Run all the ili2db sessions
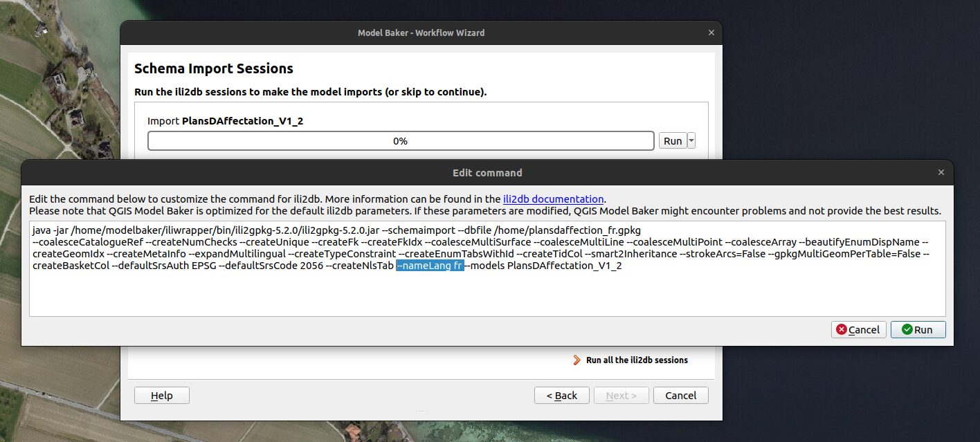The height and width of the screenshot is (442, 980). coord(636,360)
